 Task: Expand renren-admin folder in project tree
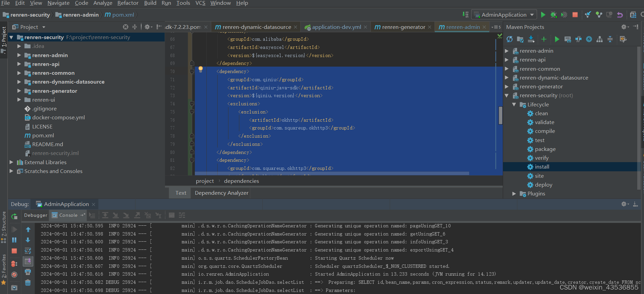(19, 55)
